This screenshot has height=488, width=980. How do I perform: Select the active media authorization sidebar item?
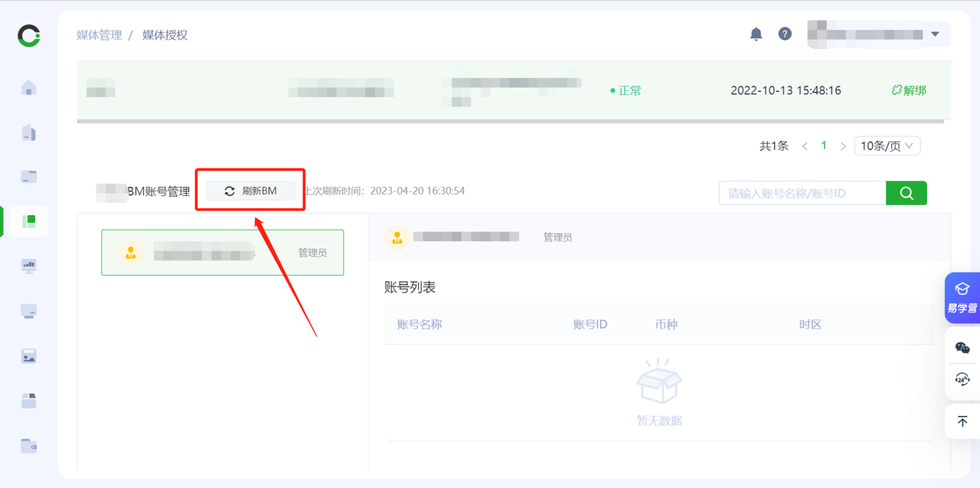[29, 221]
